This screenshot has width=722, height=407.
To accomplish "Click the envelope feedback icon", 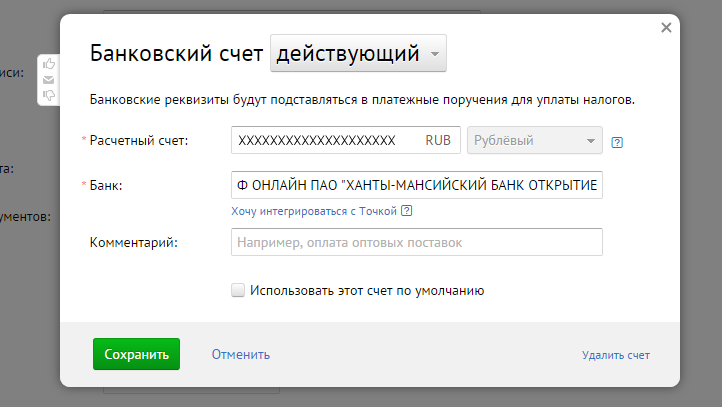I will pyautogui.click(x=49, y=80).
